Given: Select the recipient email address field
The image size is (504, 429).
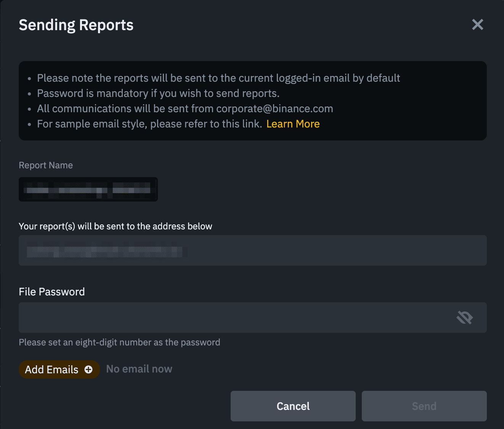Looking at the screenshot, I should coord(252,250).
